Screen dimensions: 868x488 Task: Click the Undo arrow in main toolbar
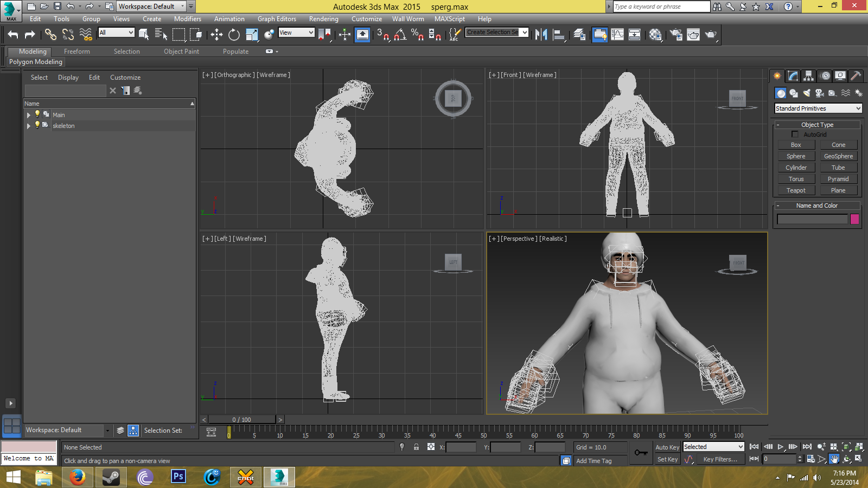(x=13, y=35)
